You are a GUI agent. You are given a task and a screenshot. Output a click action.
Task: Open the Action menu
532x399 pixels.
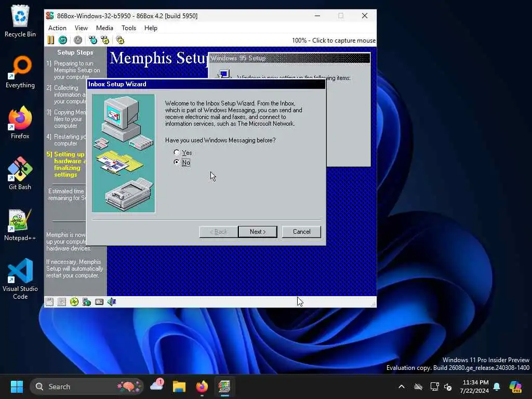tap(57, 28)
